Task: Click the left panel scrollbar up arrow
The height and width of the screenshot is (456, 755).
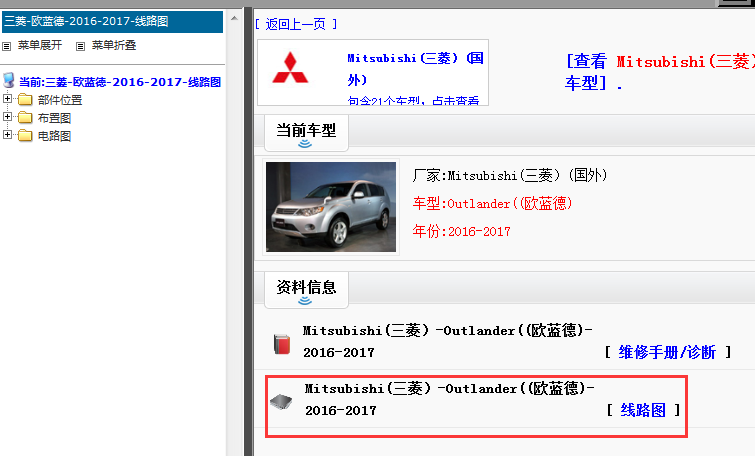Action: click(x=234, y=18)
